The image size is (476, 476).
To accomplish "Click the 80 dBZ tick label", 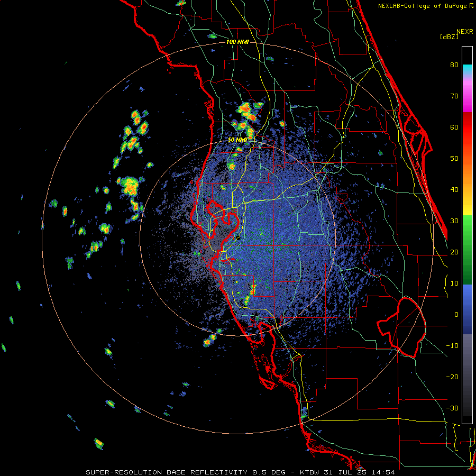I will [x=454, y=65].
